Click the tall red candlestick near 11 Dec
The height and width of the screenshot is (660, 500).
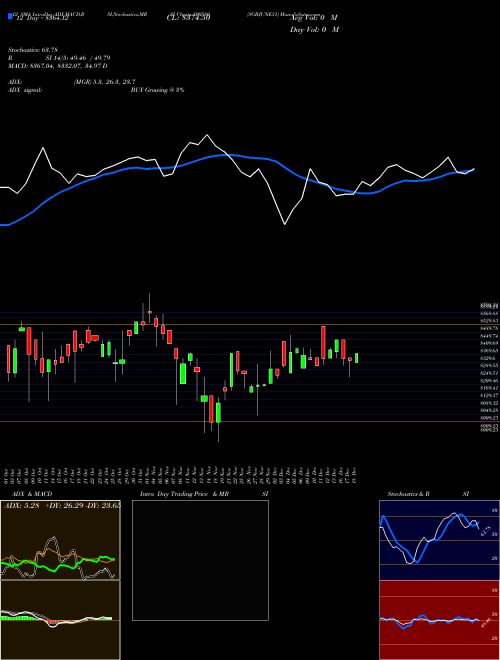pos(323,343)
